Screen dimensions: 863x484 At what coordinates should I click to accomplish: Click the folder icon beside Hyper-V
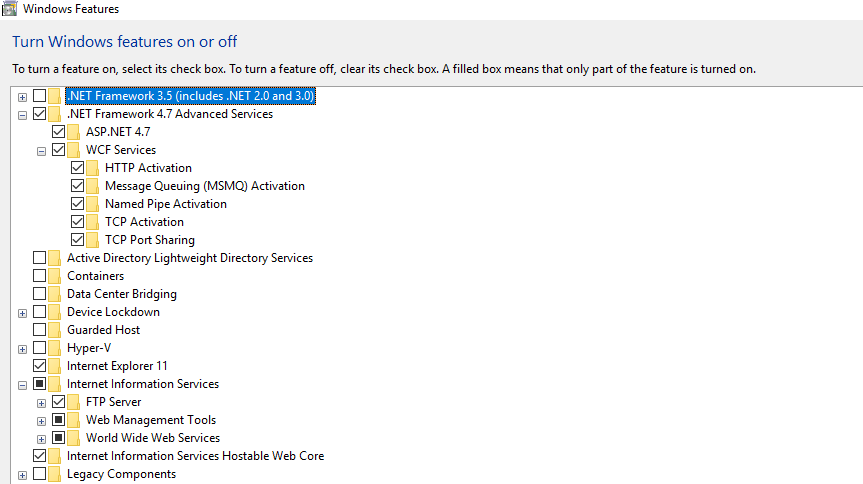(x=54, y=348)
